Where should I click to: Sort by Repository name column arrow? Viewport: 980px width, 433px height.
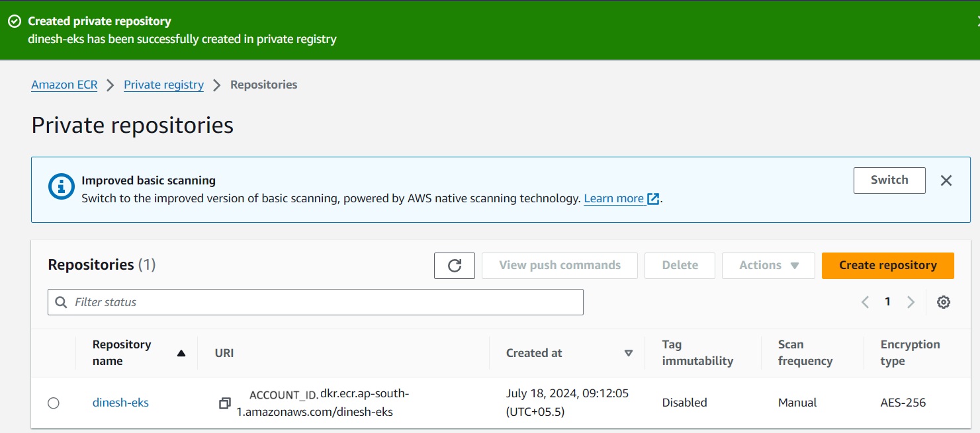pyautogui.click(x=181, y=353)
